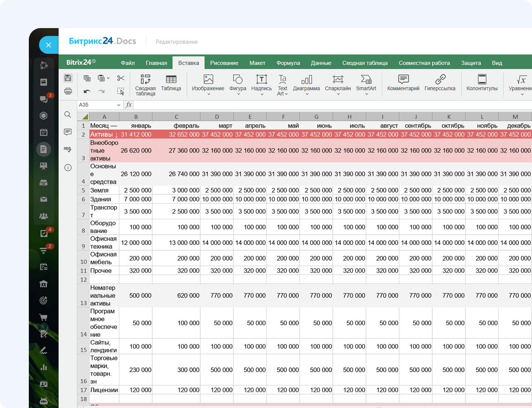Open Колонтитулы header and footer settings
532x408 pixels.
482,82
